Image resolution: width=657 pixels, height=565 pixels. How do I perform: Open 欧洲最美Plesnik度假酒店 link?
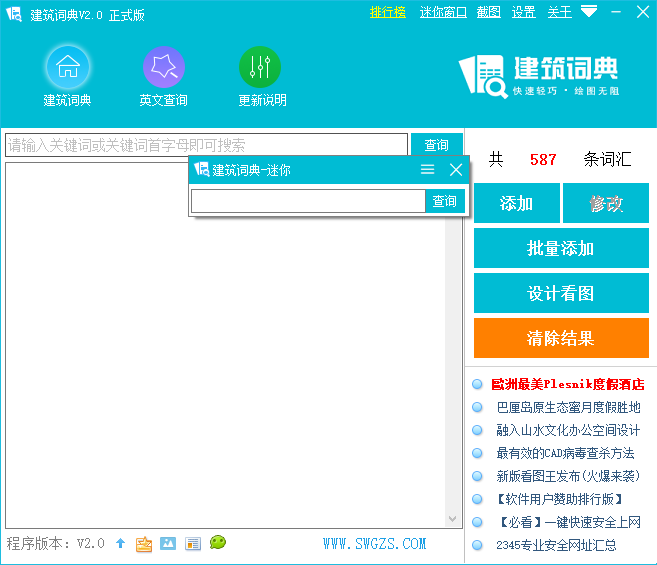(568, 384)
